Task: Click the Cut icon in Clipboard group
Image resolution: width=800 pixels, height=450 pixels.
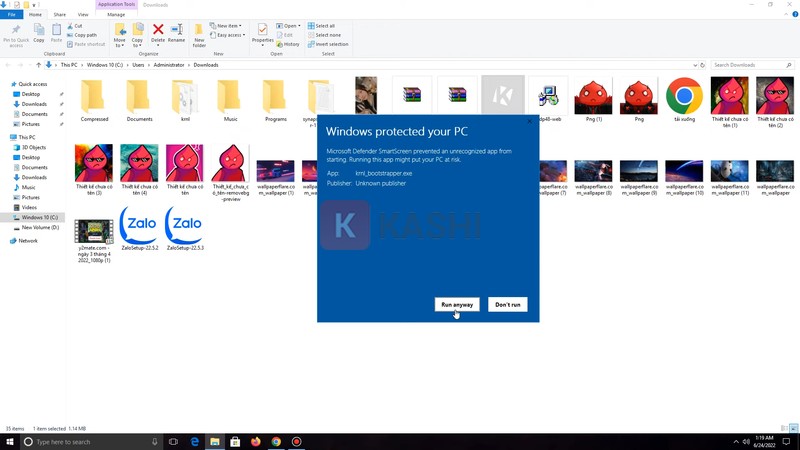Action: [78, 26]
